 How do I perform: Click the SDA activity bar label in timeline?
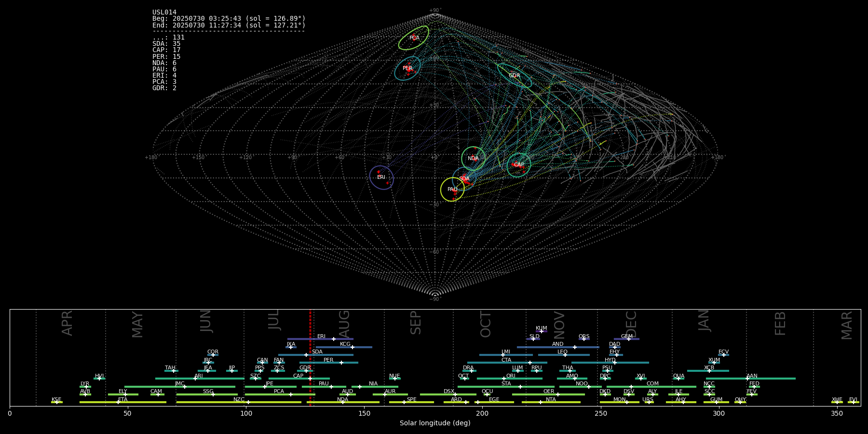(317, 352)
